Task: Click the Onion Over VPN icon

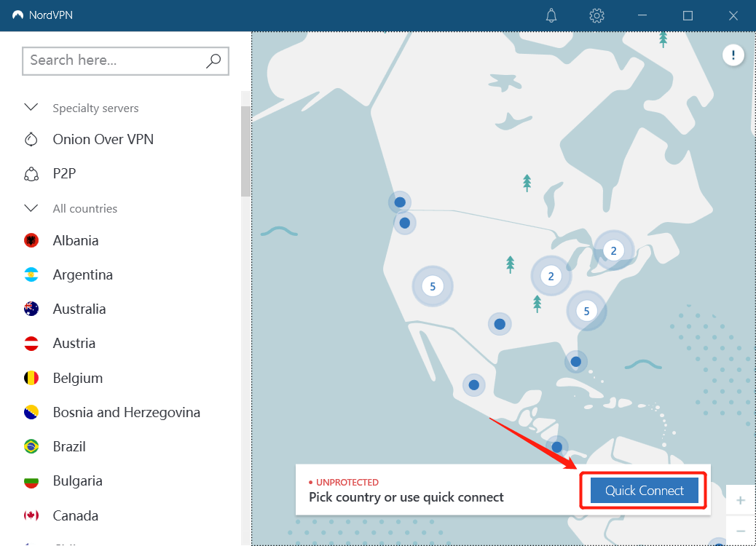Action: [31, 140]
